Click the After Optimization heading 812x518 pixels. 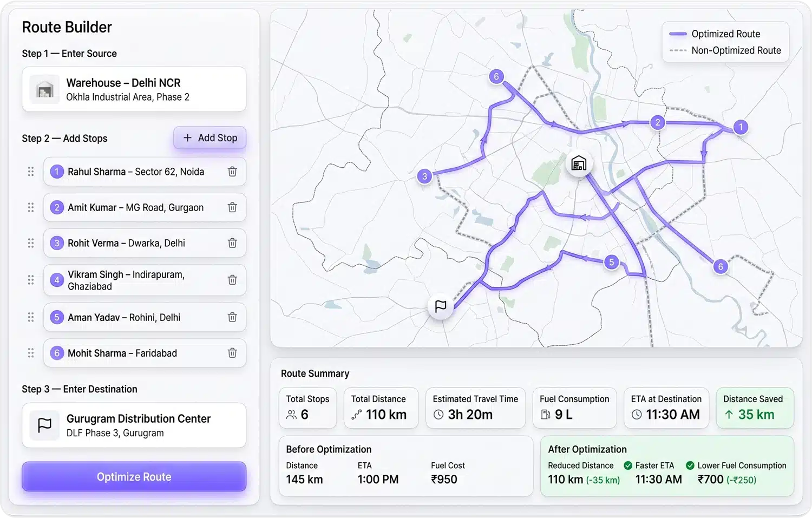coord(587,449)
